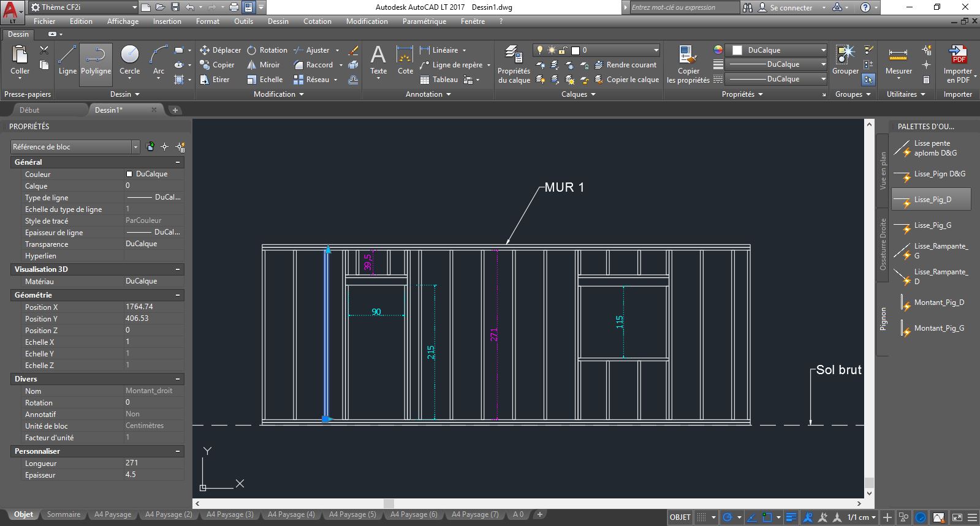Open the Référence de bloc dropdown
Viewport: 980px width, 526px height.
point(136,147)
